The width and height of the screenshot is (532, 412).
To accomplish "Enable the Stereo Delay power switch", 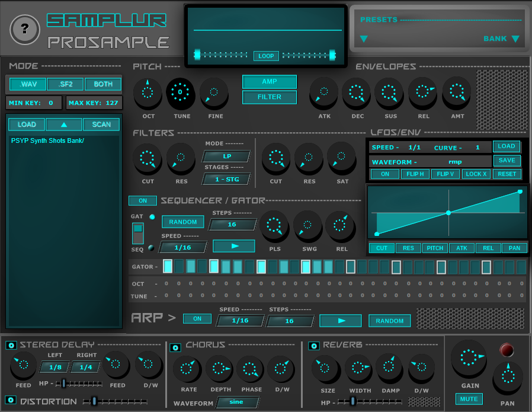I will click(11, 346).
